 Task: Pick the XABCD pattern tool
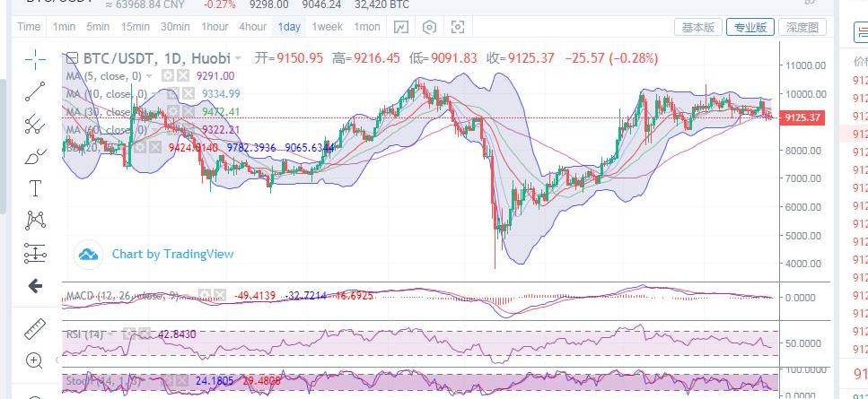tap(35, 220)
